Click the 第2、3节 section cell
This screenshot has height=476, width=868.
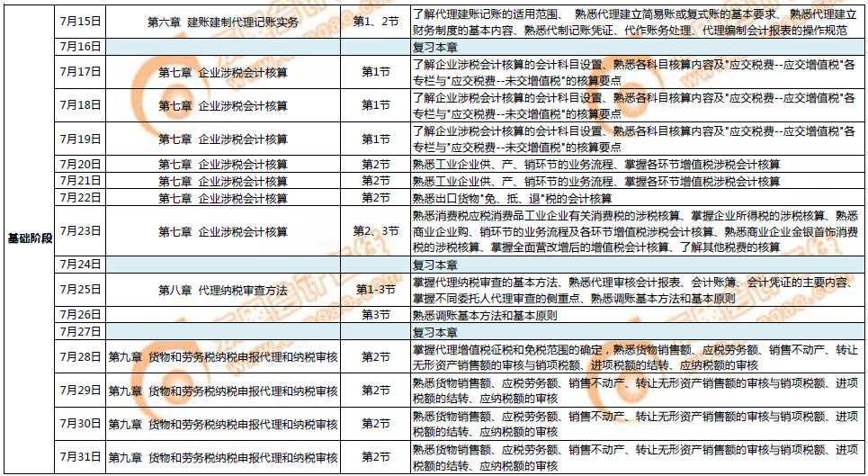(375, 231)
